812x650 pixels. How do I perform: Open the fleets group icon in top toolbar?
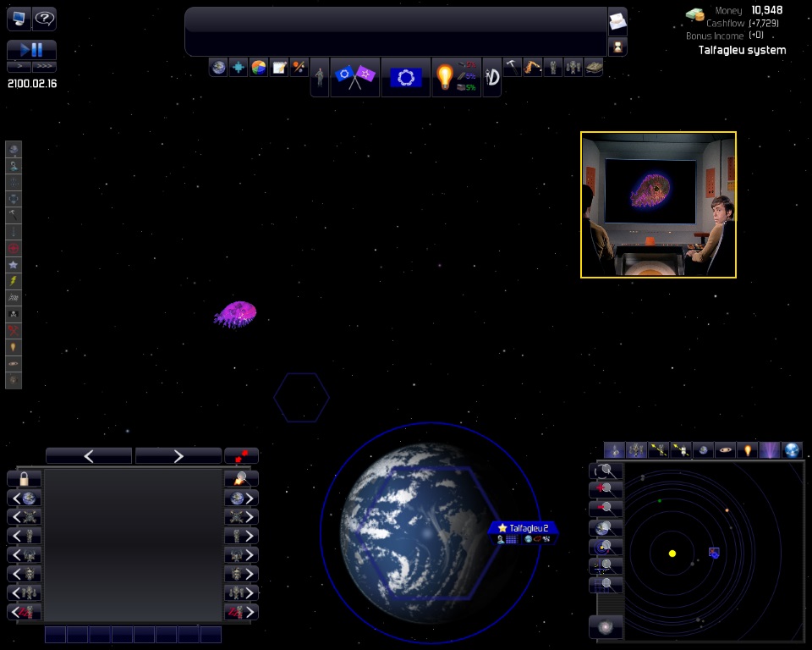tap(573, 67)
